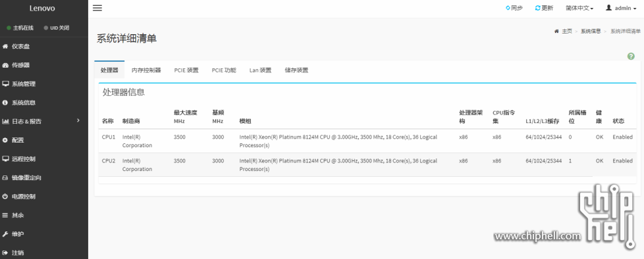Click the 配置 gear icon
This screenshot has height=259, width=644.
tap(5, 140)
